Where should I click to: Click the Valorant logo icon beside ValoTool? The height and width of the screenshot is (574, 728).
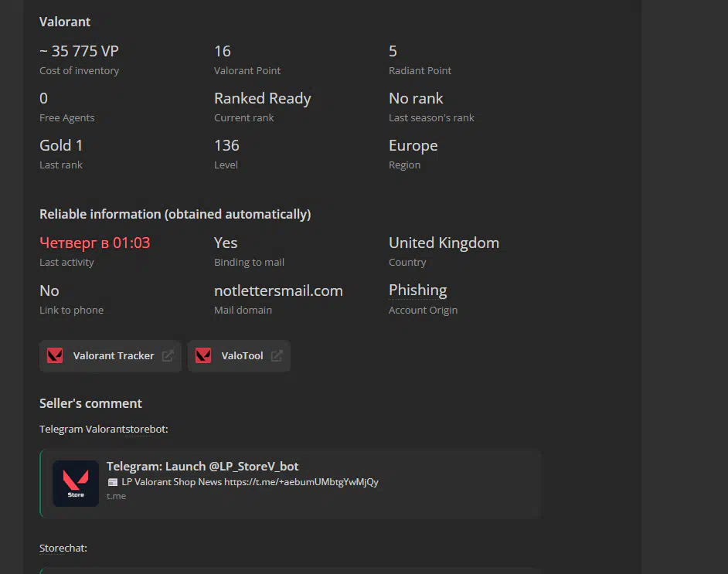203,356
